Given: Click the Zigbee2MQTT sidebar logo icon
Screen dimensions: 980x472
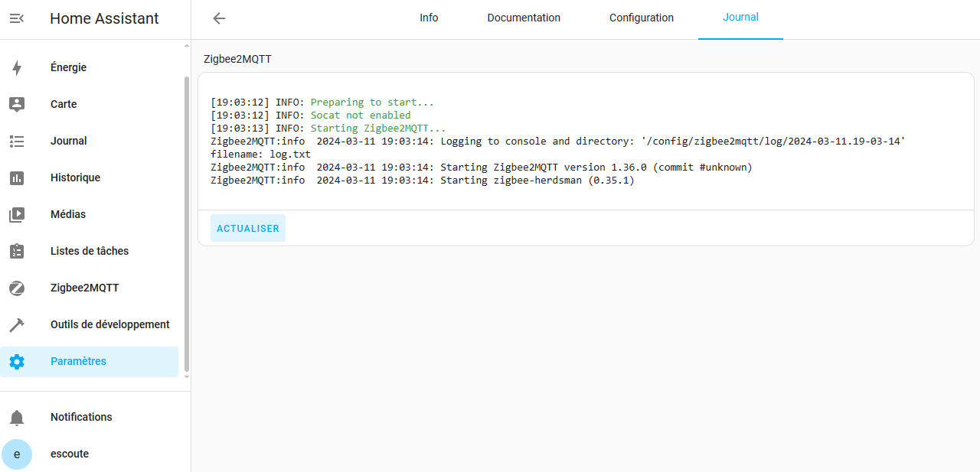Looking at the screenshot, I should tap(17, 288).
